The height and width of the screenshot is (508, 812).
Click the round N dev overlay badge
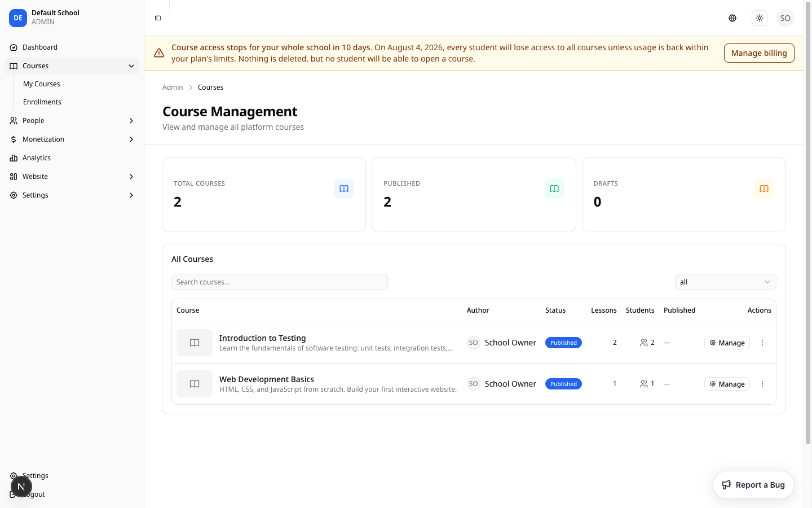click(21, 487)
